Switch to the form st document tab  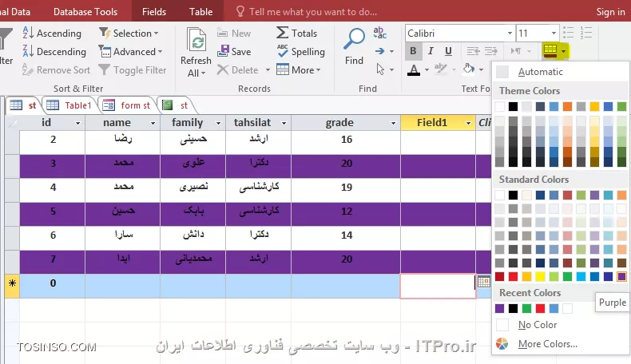127,105
